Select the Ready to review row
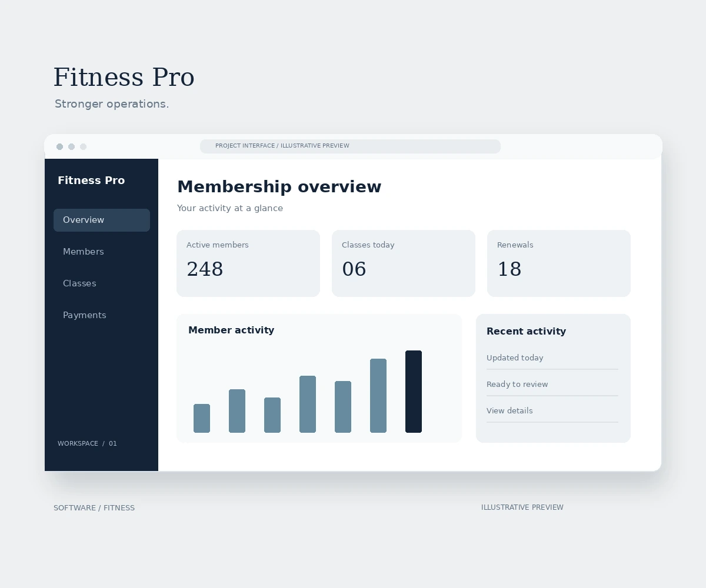This screenshot has height=588, width=706. point(552,385)
